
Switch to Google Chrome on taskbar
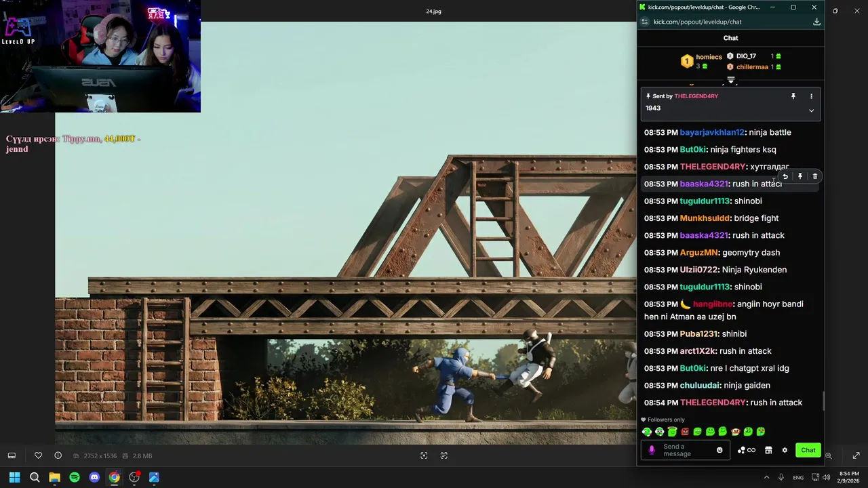point(114,477)
